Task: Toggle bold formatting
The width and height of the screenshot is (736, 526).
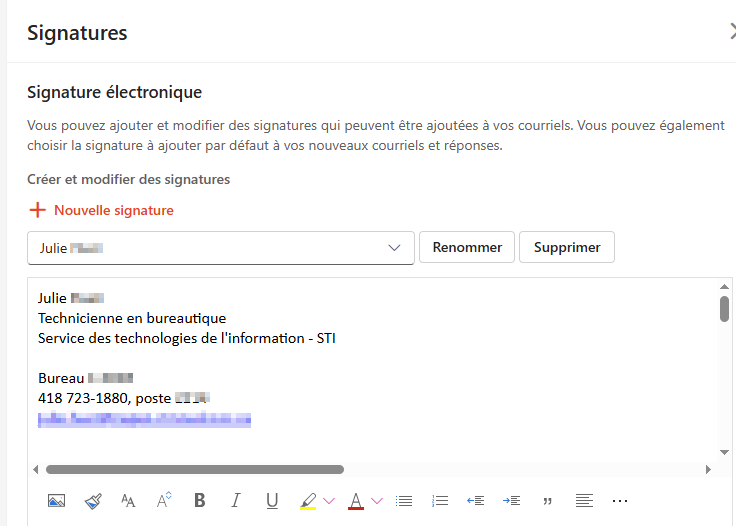Action: pos(199,500)
